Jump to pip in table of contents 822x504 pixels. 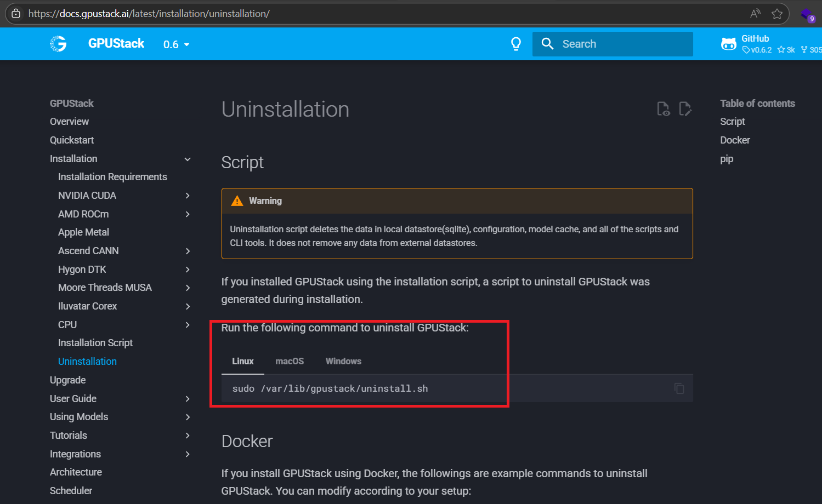tap(727, 159)
